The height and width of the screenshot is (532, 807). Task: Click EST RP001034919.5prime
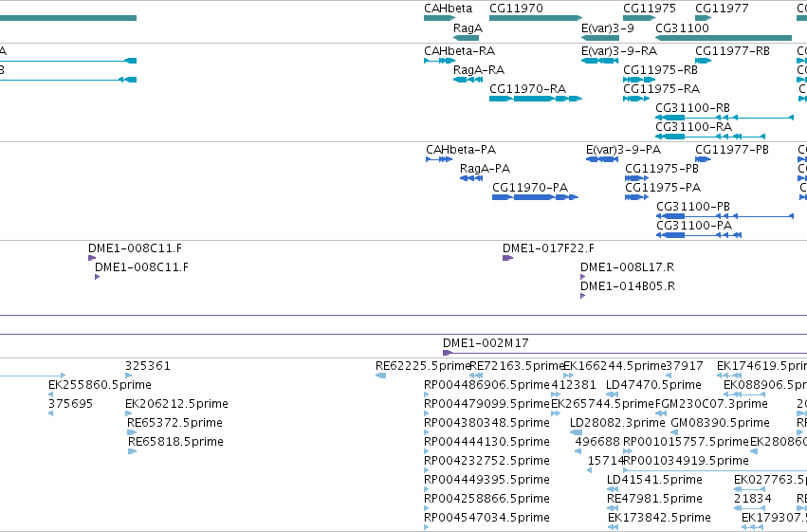point(715,470)
